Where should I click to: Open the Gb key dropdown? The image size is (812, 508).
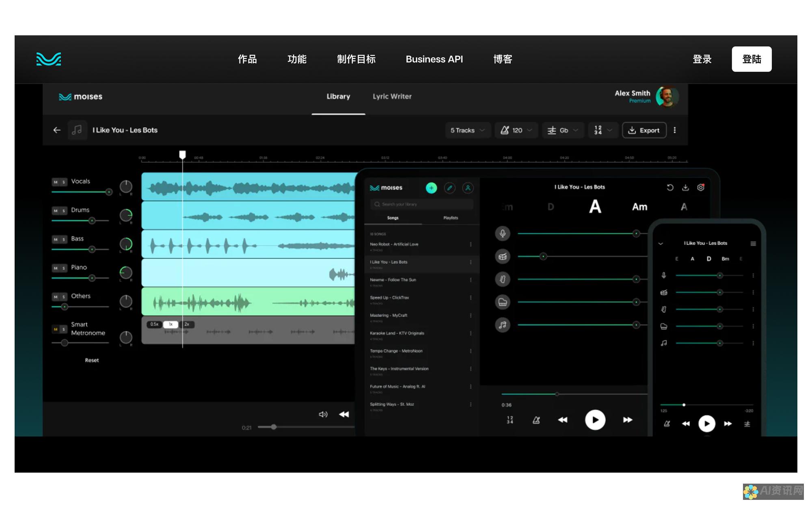(563, 130)
